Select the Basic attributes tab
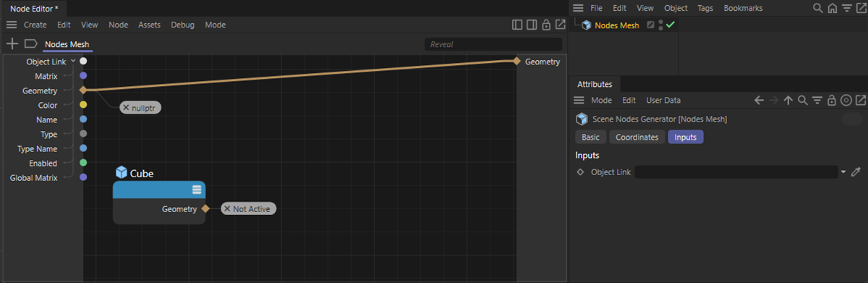868x283 pixels. tap(590, 137)
